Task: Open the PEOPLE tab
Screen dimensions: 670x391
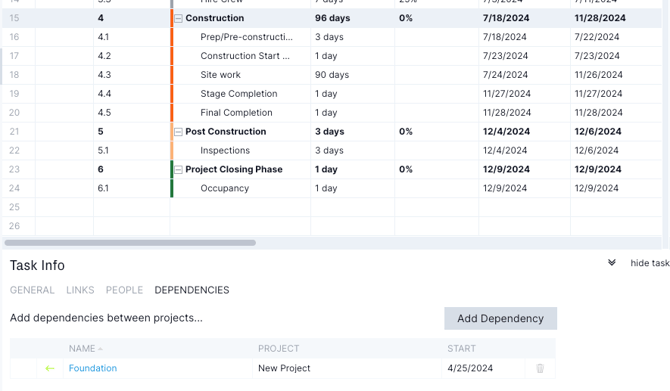Action: pos(124,290)
